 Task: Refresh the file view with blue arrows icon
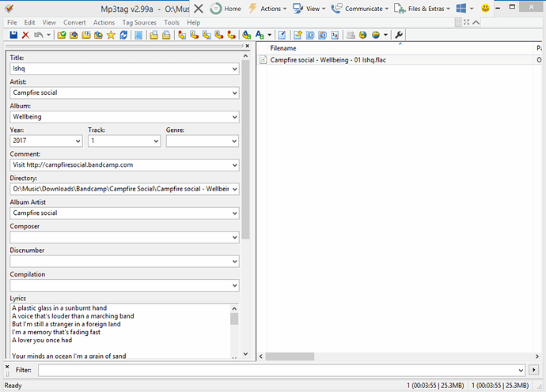tap(123, 35)
